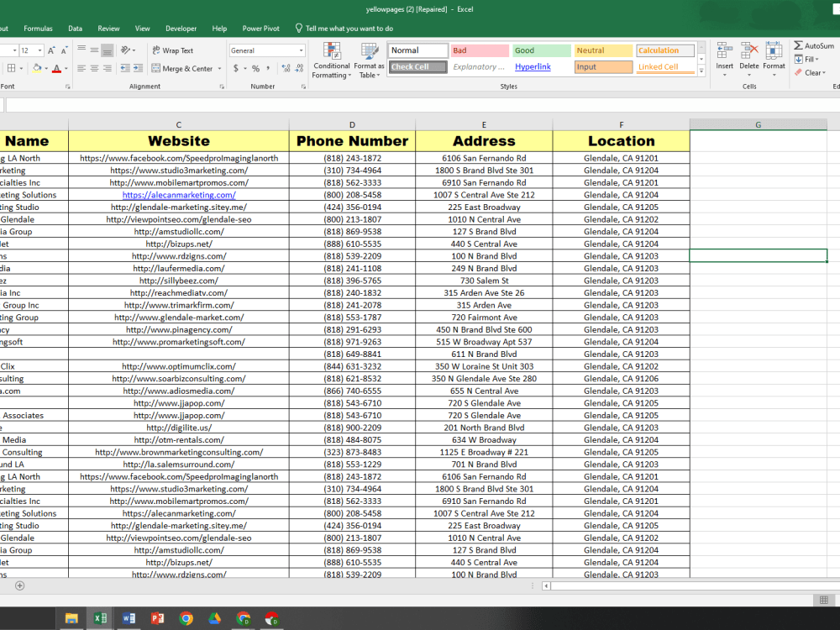Screen dimensions: 840x630
Task: Apply the Normal cell style
Action: [x=417, y=50]
